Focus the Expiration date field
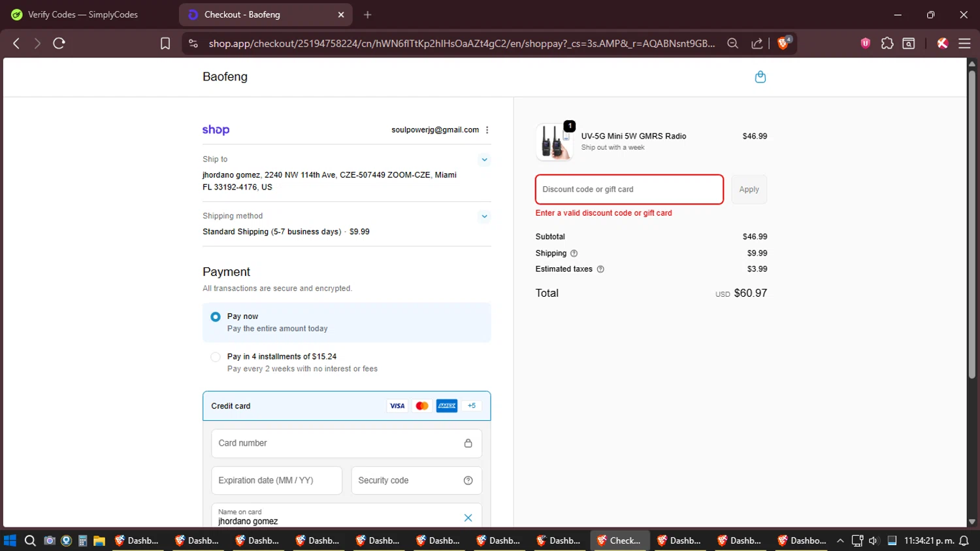This screenshot has height=551, width=980. click(276, 480)
